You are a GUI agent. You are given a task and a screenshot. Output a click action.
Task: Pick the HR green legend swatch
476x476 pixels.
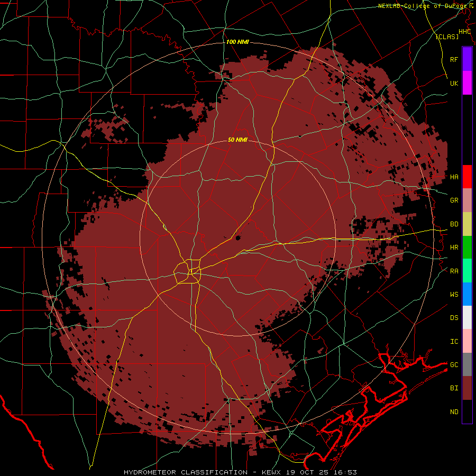[467, 247]
